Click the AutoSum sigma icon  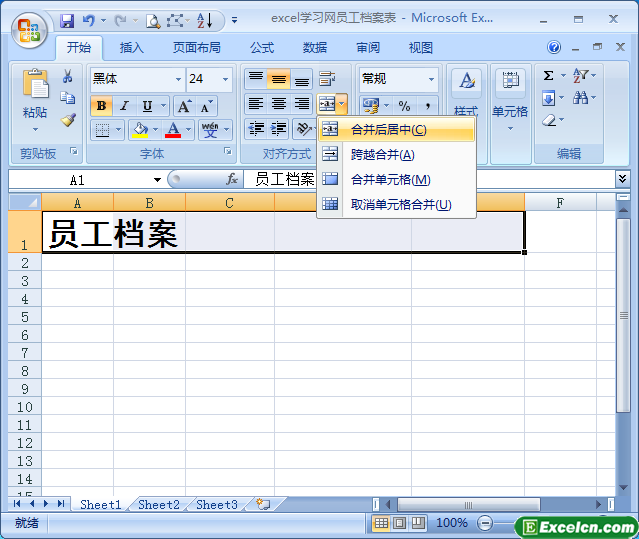tap(549, 75)
